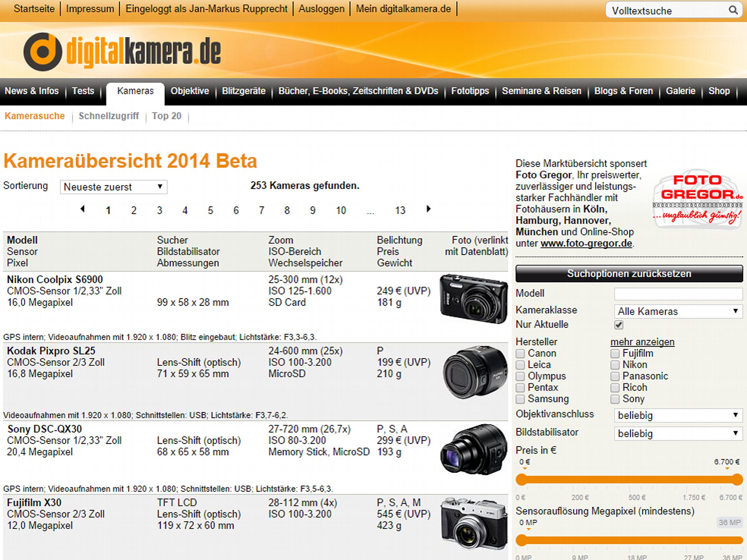The height and width of the screenshot is (560, 747).
Task: Click the search magnifier icon
Action: click(x=733, y=10)
